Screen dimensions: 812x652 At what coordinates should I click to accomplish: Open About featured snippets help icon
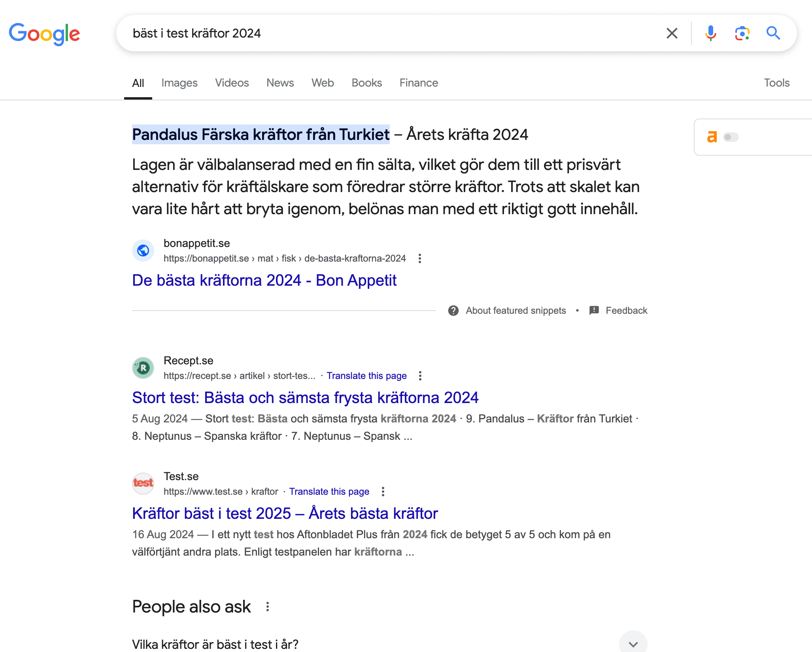coord(453,311)
